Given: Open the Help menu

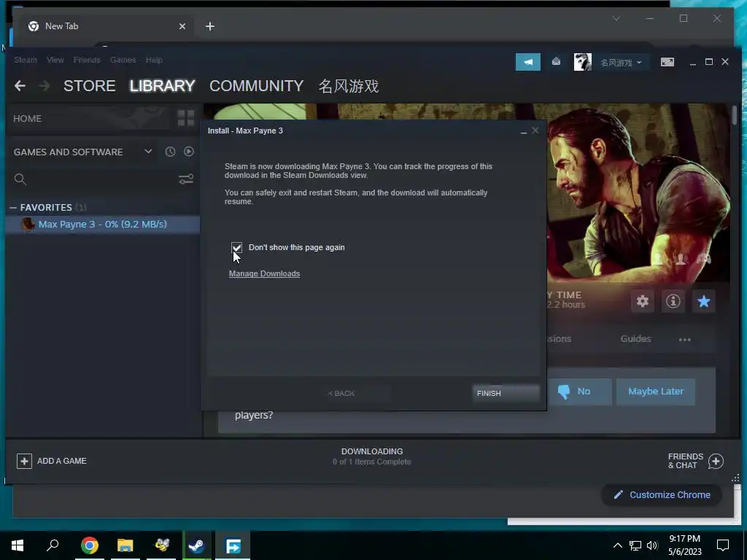Looking at the screenshot, I should [154, 60].
